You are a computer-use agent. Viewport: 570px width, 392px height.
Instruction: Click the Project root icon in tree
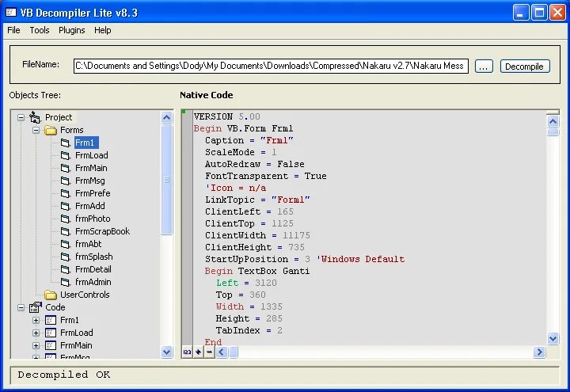point(35,117)
